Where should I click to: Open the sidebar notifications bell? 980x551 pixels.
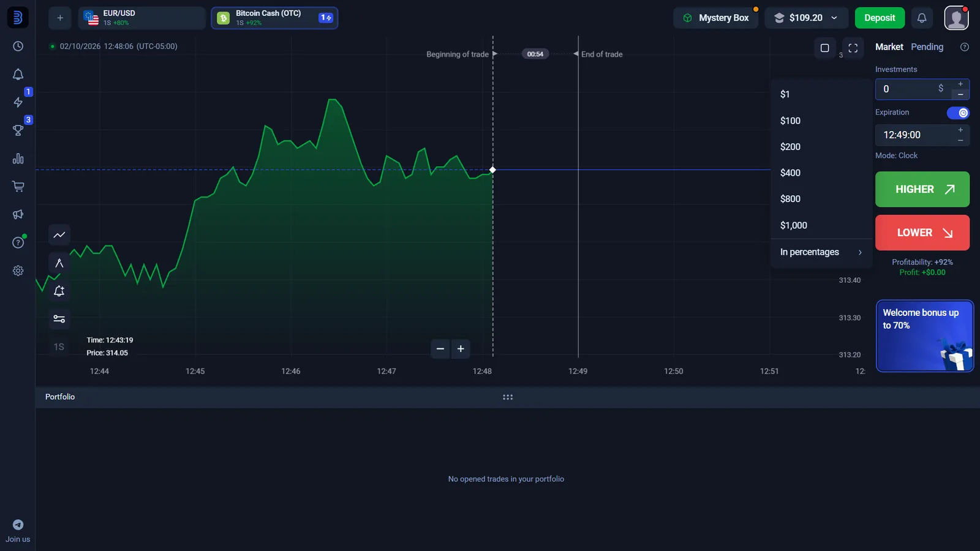click(x=18, y=75)
